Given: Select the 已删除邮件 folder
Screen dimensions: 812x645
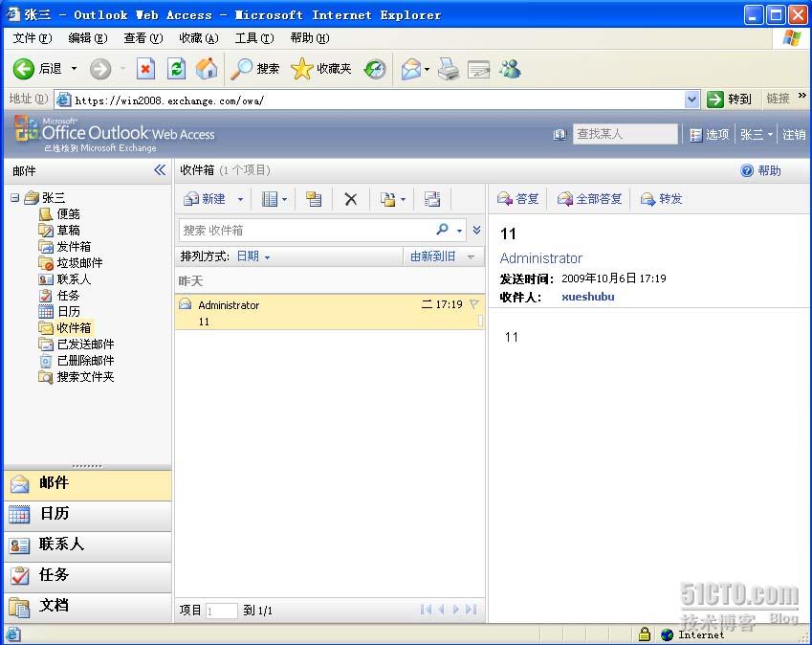Looking at the screenshot, I should pyautogui.click(x=77, y=360).
